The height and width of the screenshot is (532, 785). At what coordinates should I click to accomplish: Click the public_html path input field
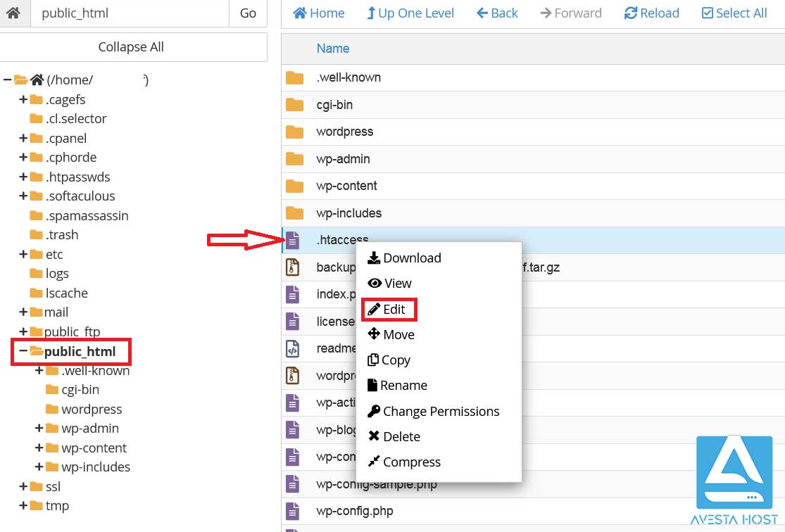pos(130,13)
